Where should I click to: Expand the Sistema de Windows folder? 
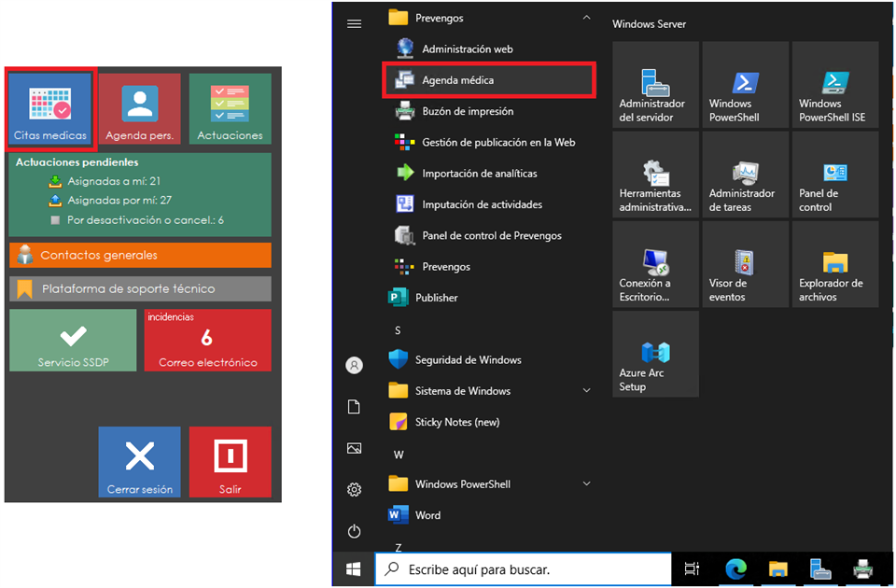586,390
